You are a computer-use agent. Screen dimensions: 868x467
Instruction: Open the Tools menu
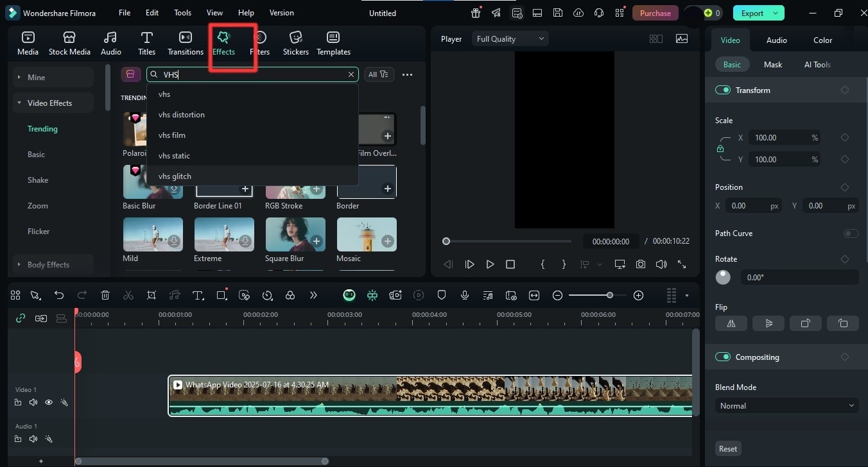[x=183, y=13]
